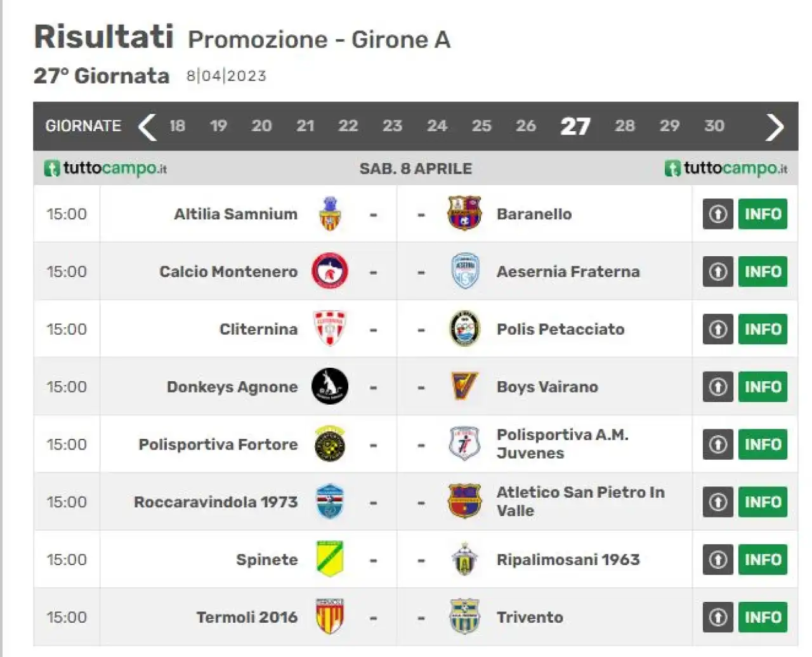
Task: Open INFO for Roccaravindola 1973 match
Action: [763, 502]
